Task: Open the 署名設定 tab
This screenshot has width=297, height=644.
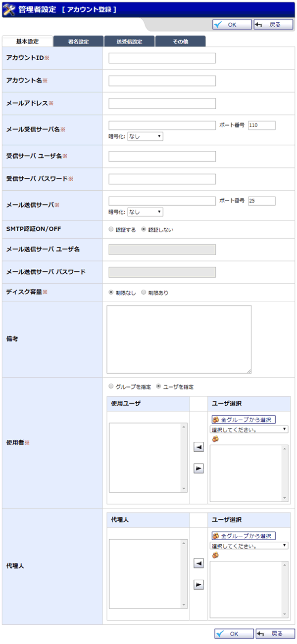Action: coord(78,42)
